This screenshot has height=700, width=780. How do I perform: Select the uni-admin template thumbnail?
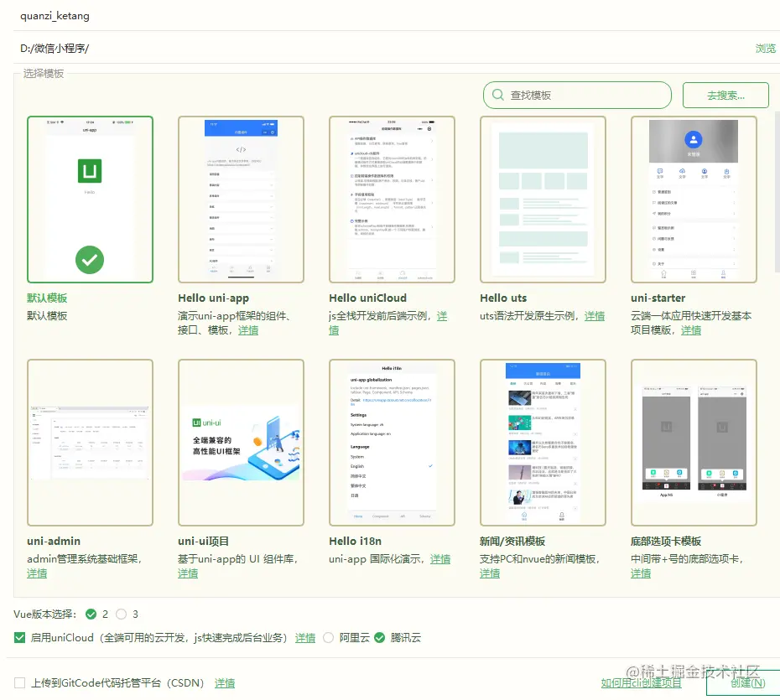click(x=90, y=443)
